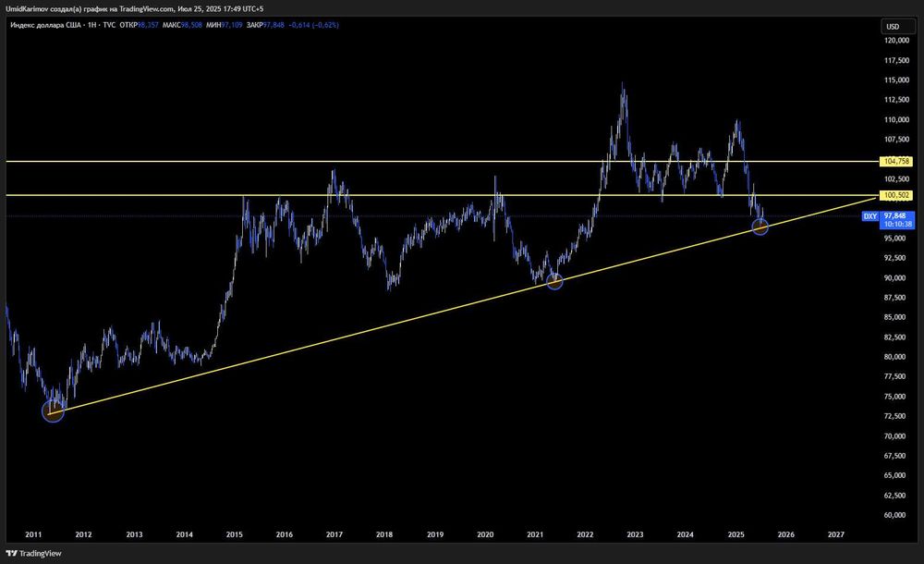Click the 2022 label on the time axis

585,534
